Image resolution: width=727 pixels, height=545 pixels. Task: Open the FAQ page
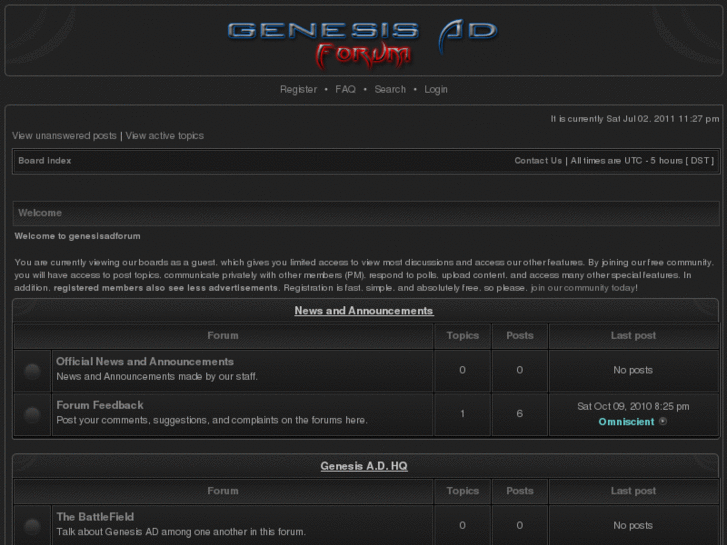pos(345,89)
